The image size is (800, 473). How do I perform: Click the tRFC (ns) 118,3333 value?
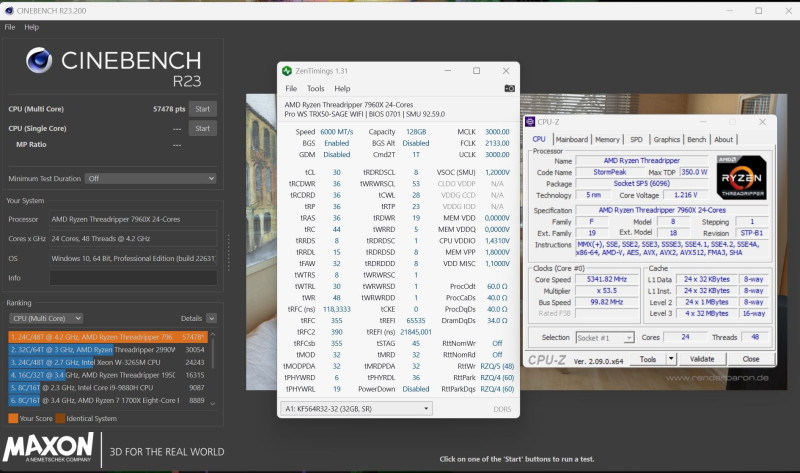[x=336, y=309]
